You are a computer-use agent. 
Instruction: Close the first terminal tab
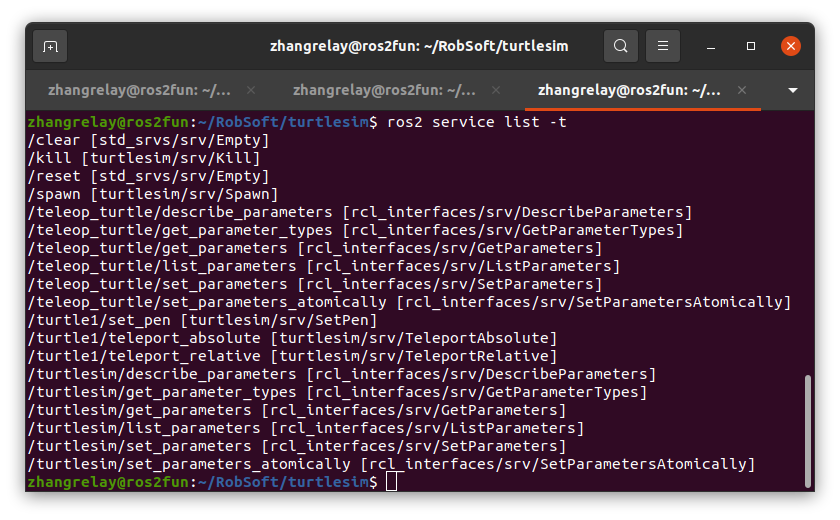[x=251, y=91]
